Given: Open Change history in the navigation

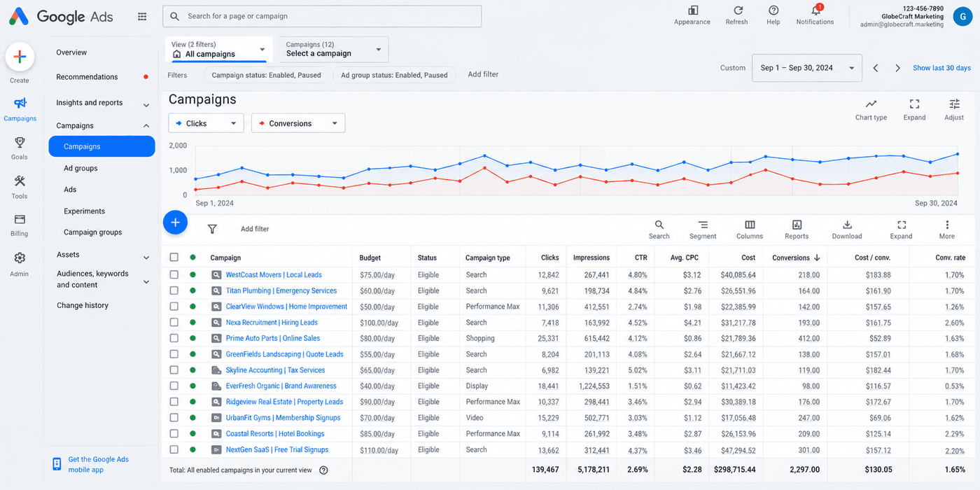Looking at the screenshot, I should (83, 305).
